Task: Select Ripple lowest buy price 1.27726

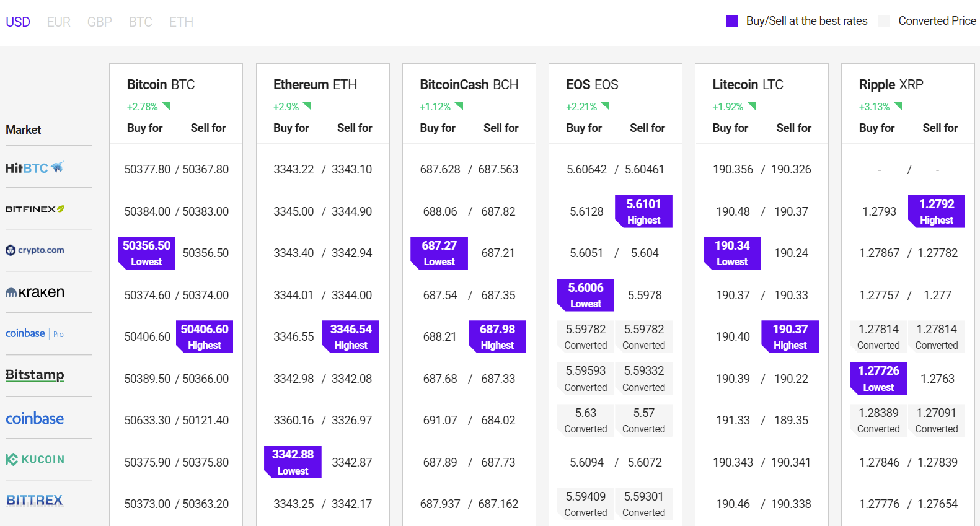Action: [x=878, y=379]
